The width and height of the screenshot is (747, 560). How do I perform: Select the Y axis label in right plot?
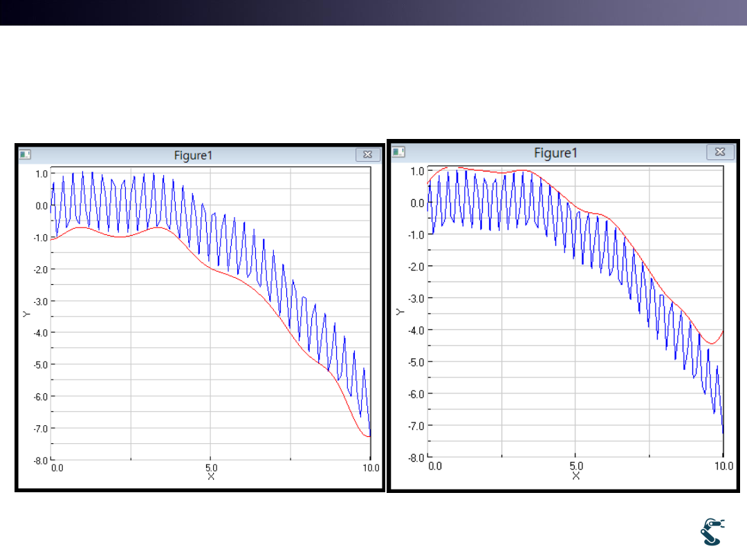(x=399, y=312)
